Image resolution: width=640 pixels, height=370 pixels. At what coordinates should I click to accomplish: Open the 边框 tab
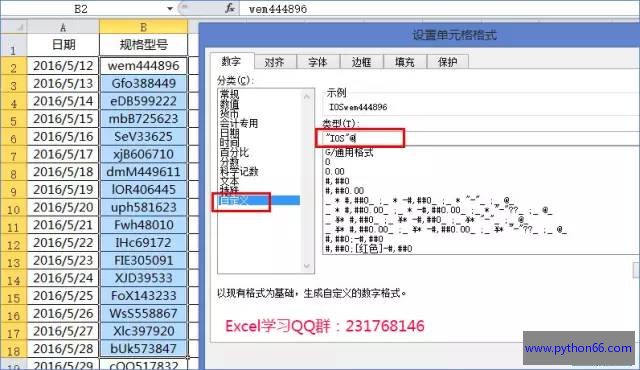point(361,62)
